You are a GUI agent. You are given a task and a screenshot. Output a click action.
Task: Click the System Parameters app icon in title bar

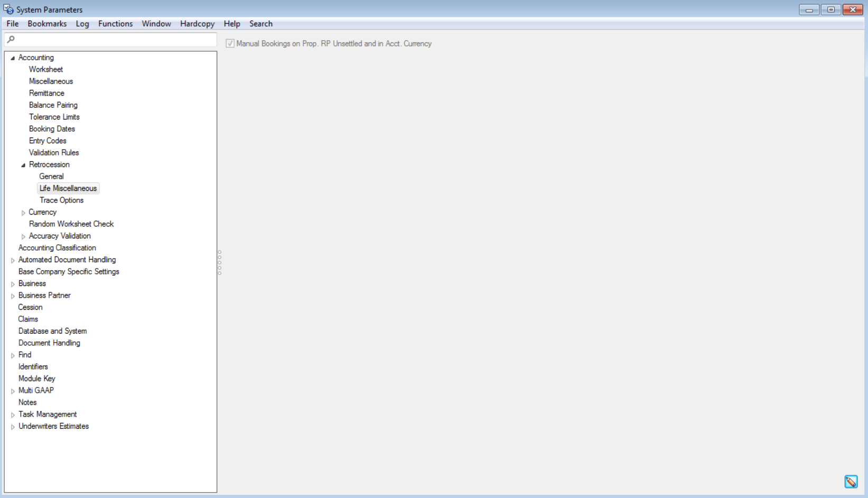(8, 10)
